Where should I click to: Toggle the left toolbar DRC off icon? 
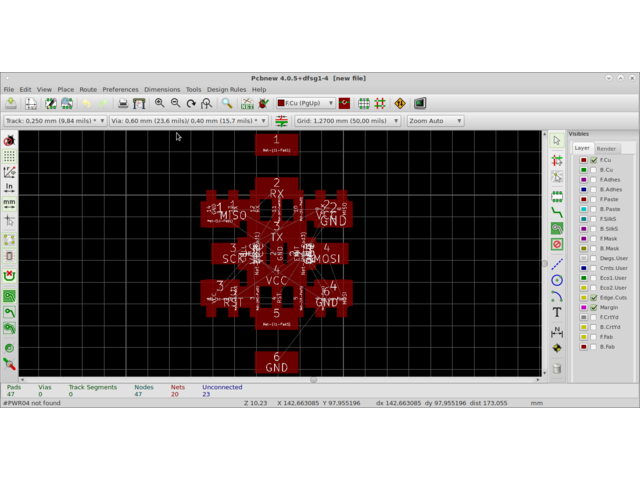(9, 140)
